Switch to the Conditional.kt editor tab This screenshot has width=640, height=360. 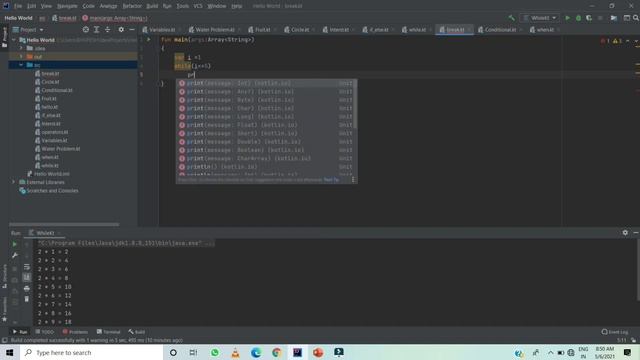(x=500, y=30)
